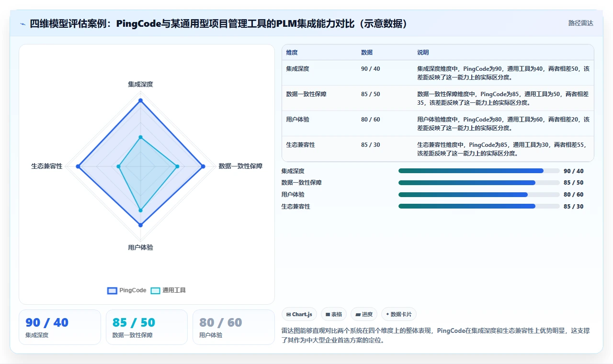Viewport: 613px width, 364px height.
Task: Click the 生态兼容性 progress bar
Action: click(x=479, y=206)
